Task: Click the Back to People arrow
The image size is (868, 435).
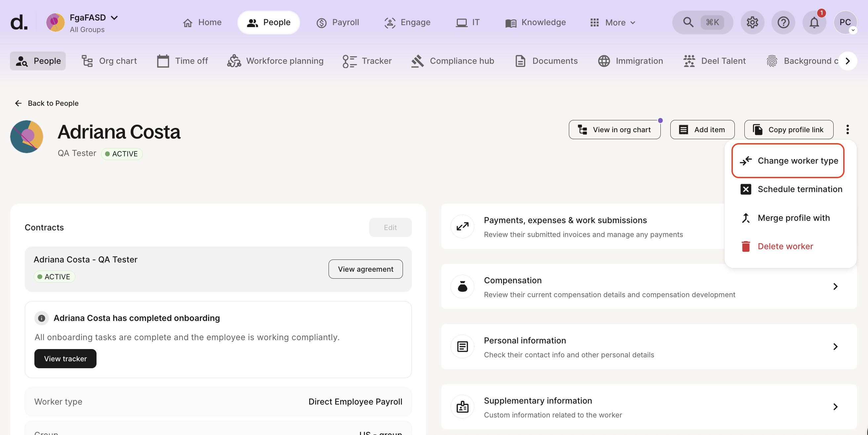Action: (18, 103)
